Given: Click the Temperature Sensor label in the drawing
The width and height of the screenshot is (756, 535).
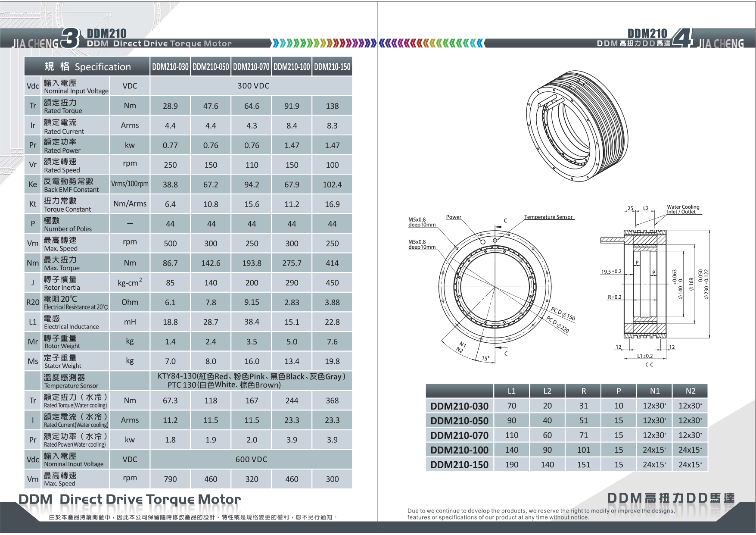Looking at the screenshot, I should click(x=548, y=217).
